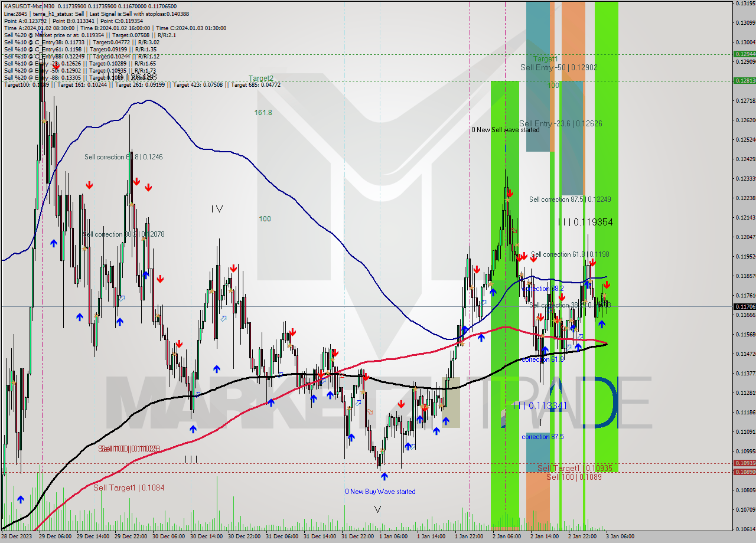Screen dimensions: 756x543
Task: Click the '1 Jan 22:00' time axis label
Action: tap(468, 537)
